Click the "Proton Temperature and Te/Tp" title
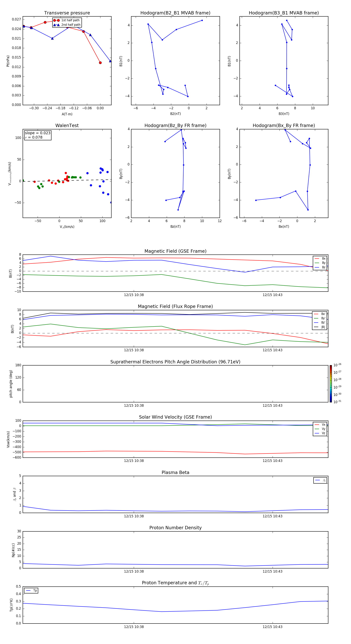 coord(175,583)
